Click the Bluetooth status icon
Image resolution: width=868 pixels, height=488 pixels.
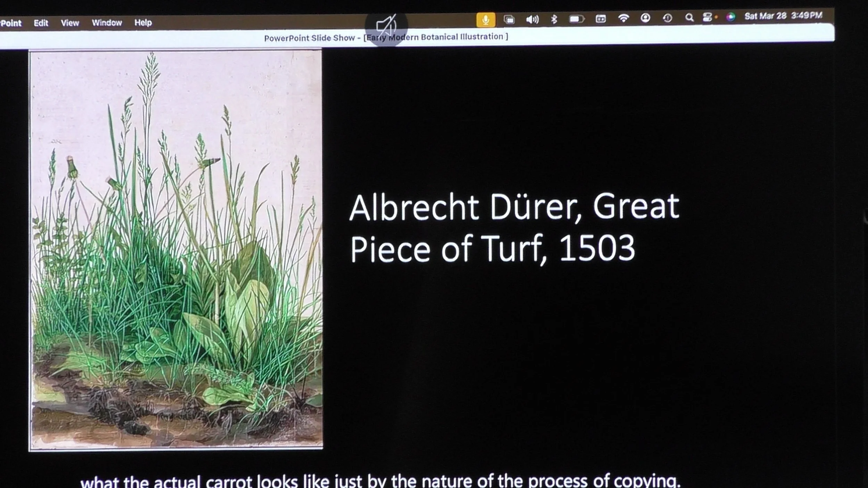pos(554,19)
